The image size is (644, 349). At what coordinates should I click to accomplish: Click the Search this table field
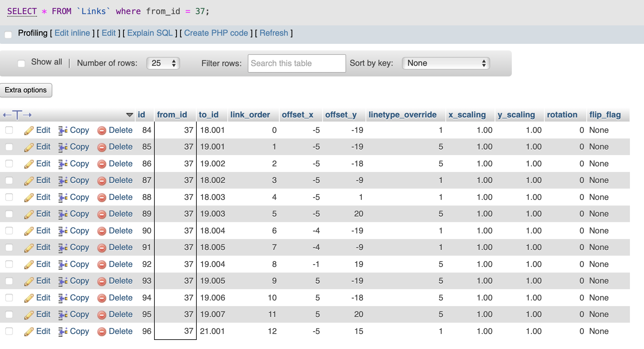[296, 63]
